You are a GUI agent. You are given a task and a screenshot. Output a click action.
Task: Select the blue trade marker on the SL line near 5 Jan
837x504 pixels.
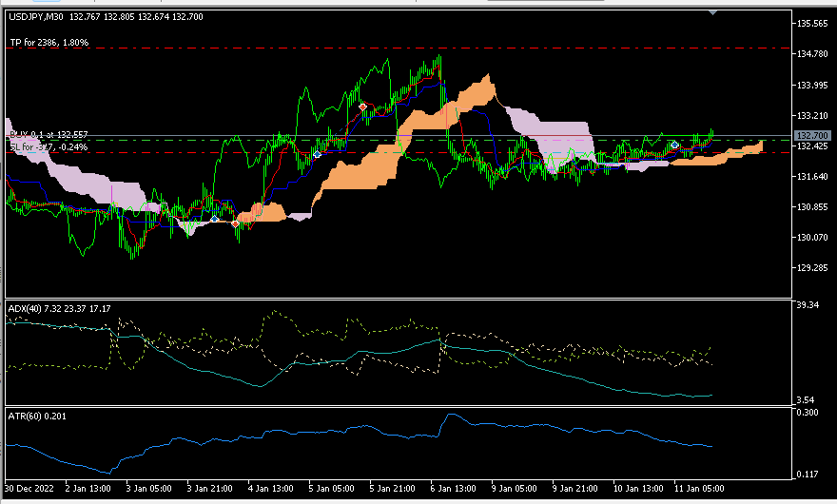317,153
